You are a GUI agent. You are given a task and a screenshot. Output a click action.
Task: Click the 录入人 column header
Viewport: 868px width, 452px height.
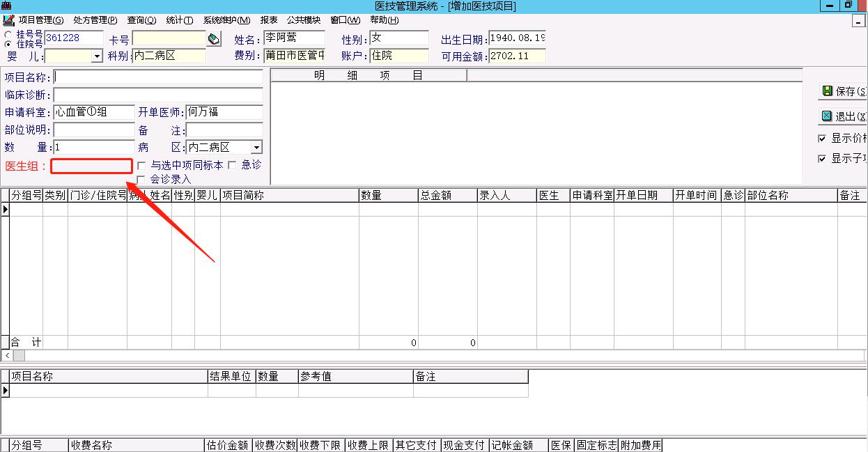click(x=507, y=196)
